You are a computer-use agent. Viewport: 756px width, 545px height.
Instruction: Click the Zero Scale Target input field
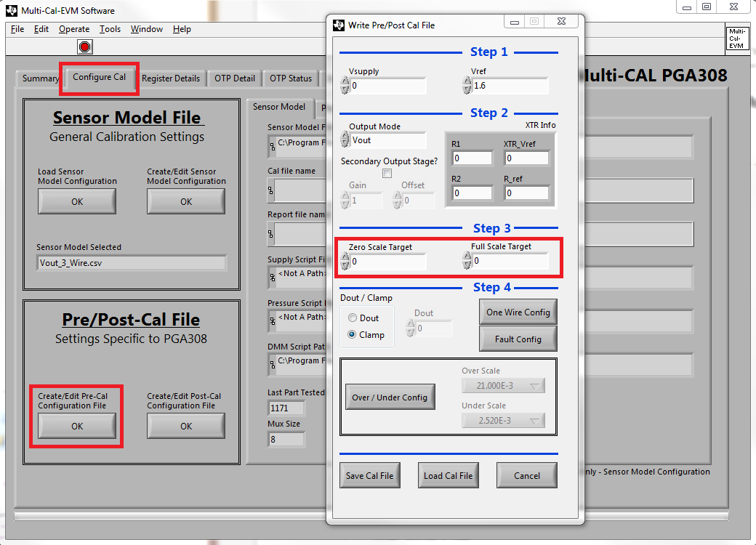pyautogui.click(x=388, y=261)
